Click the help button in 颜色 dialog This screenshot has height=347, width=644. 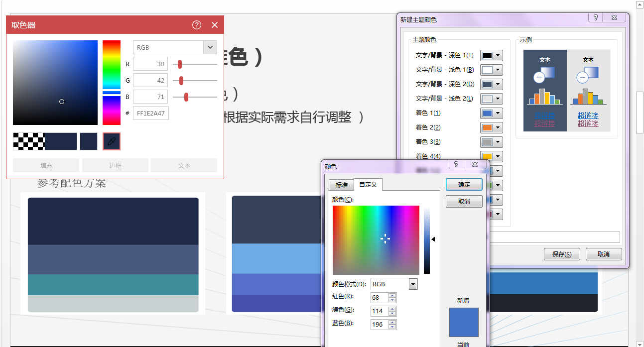click(x=456, y=164)
